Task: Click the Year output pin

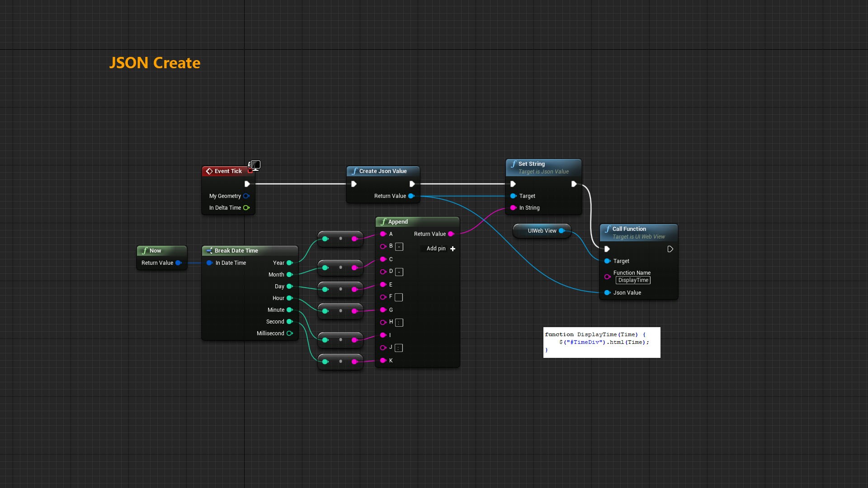Action: (289, 263)
